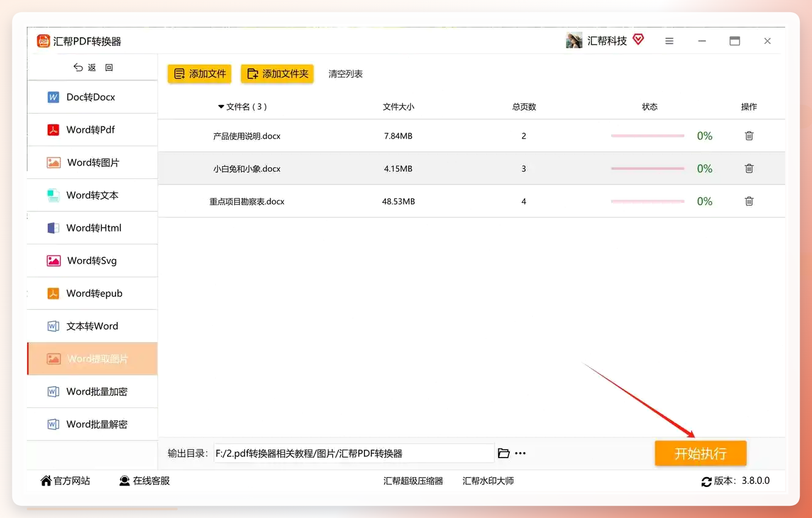
Task: Clear the file list via 清空列表
Action: (346, 74)
